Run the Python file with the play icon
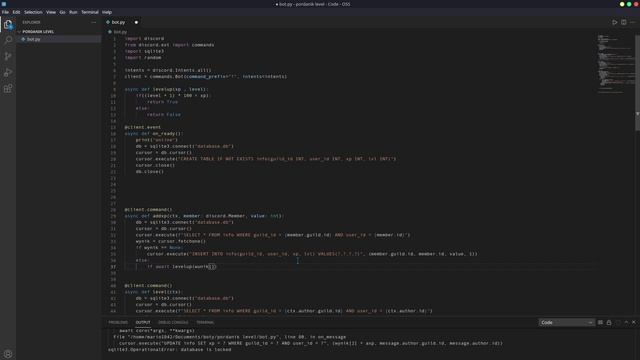This screenshot has height=360, width=640. point(614,22)
